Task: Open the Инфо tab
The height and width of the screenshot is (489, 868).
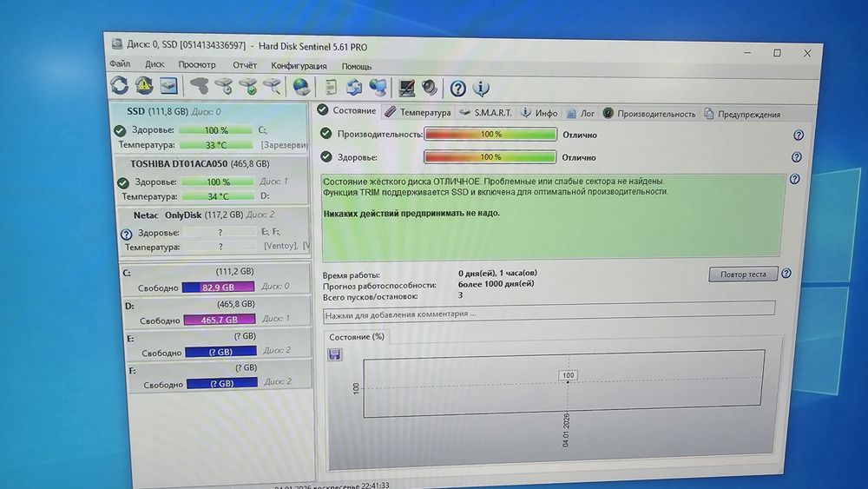Action: pyautogui.click(x=540, y=113)
